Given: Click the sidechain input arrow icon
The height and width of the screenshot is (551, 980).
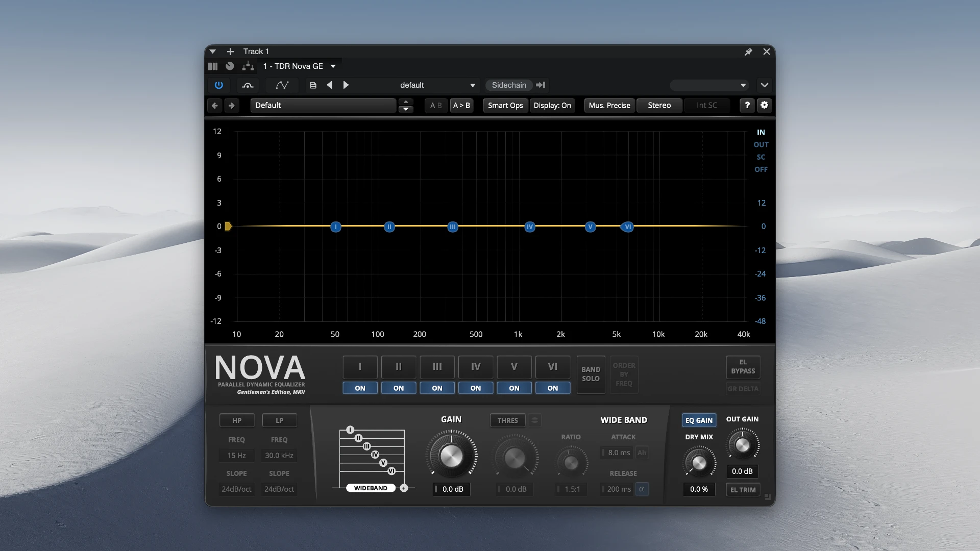Looking at the screenshot, I should (541, 85).
